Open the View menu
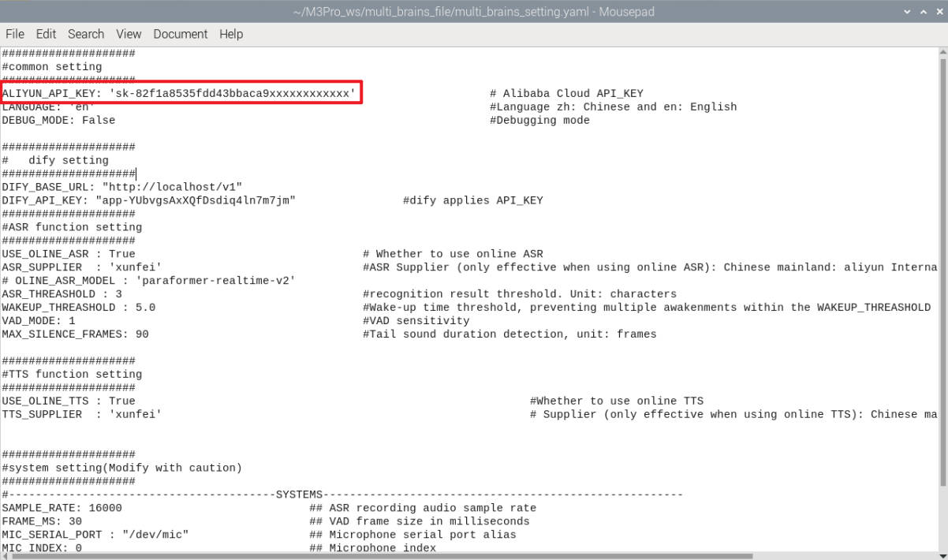The height and width of the screenshot is (560, 948). (129, 34)
